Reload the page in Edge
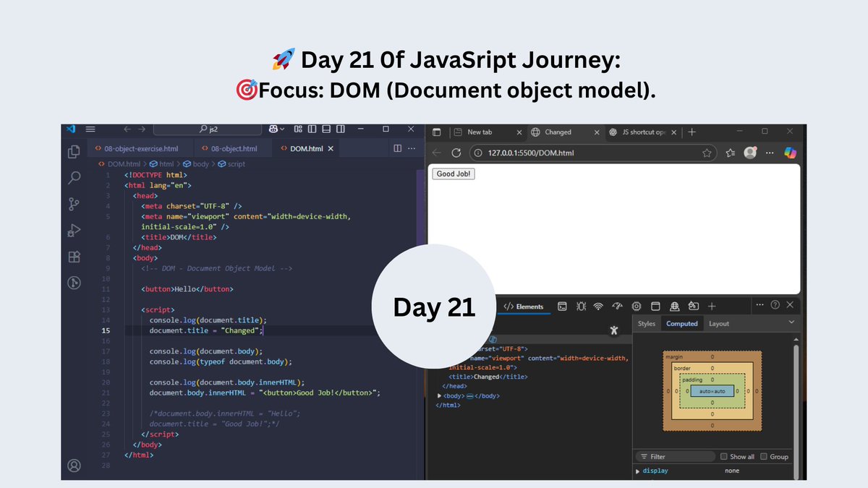The image size is (868, 488). coord(456,153)
